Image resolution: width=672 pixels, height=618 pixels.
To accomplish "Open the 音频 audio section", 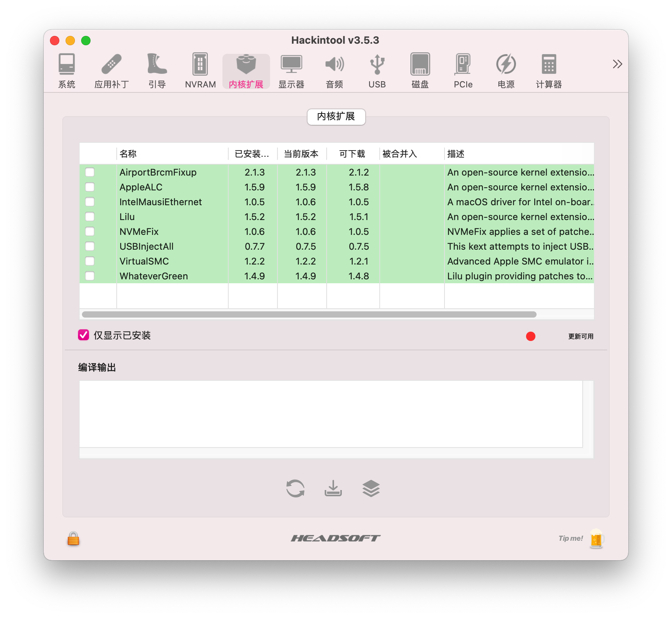I will click(x=334, y=71).
